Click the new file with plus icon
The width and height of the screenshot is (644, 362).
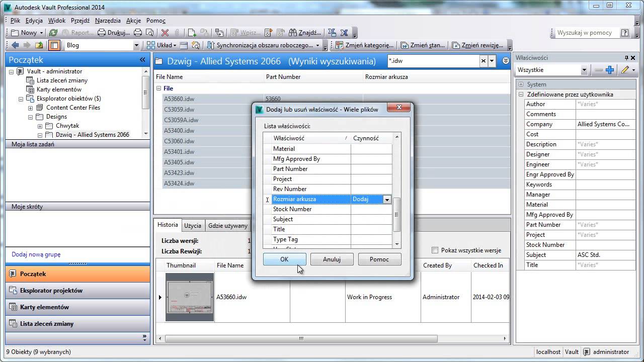tap(192, 33)
